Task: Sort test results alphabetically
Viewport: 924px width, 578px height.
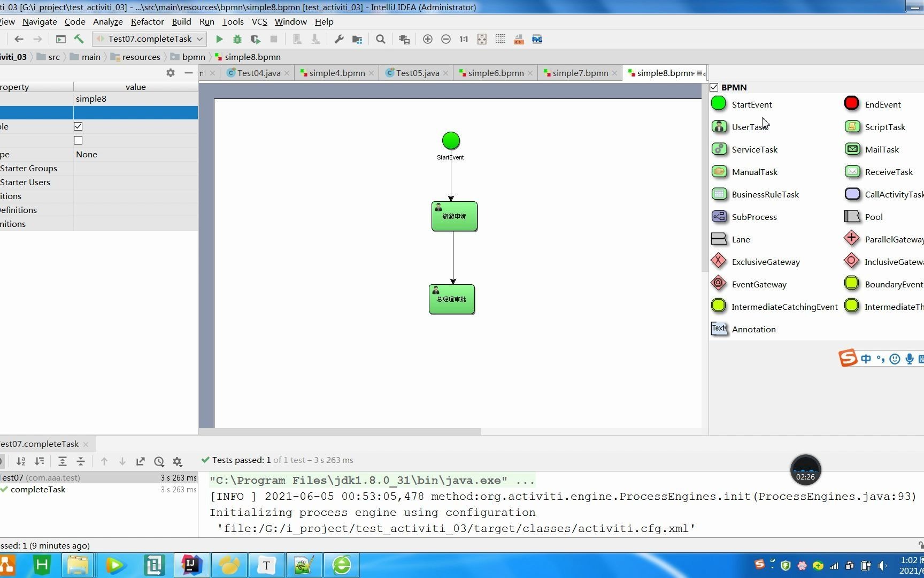Action: point(21,461)
